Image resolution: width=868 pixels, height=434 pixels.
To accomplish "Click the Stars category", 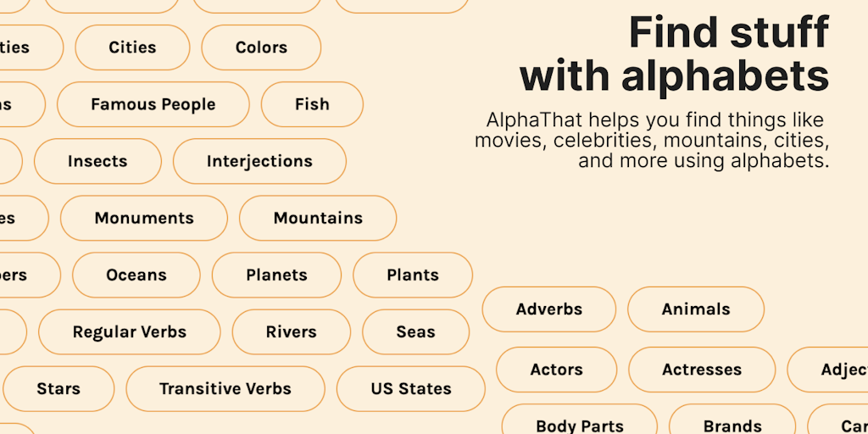I will [x=58, y=388].
